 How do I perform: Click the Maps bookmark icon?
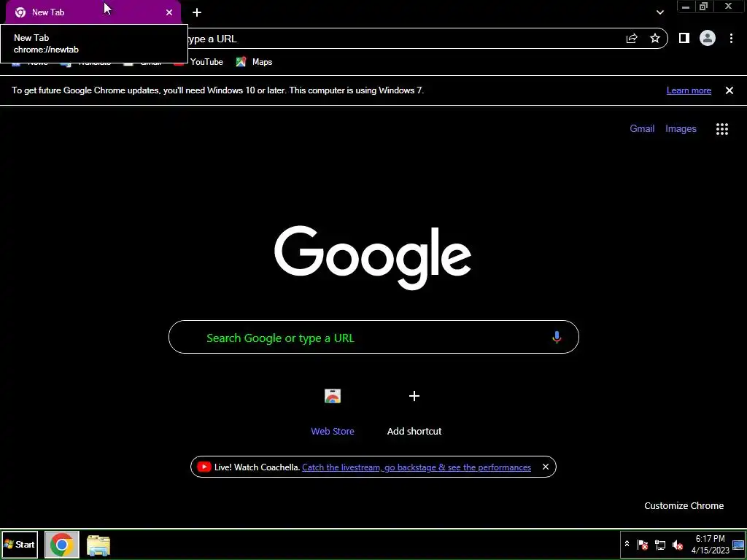(x=241, y=62)
